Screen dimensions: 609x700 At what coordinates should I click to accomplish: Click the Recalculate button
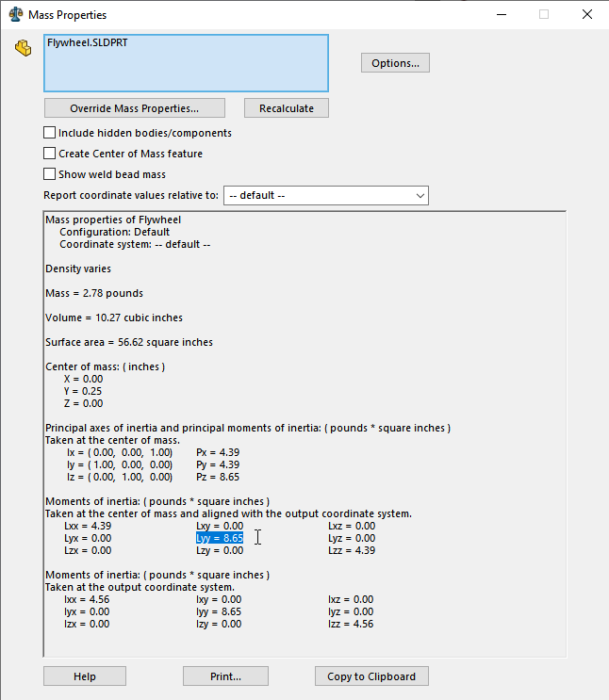pyautogui.click(x=286, y=108)
